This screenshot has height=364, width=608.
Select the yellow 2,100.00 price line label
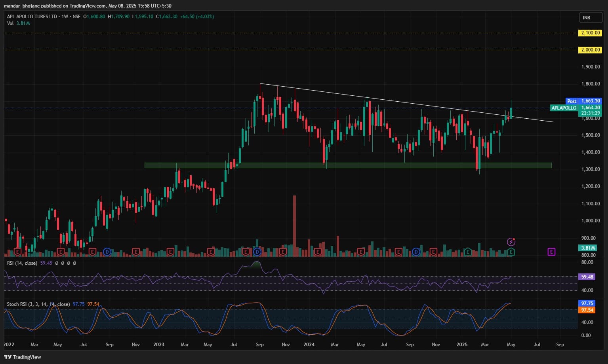[590, 33]
